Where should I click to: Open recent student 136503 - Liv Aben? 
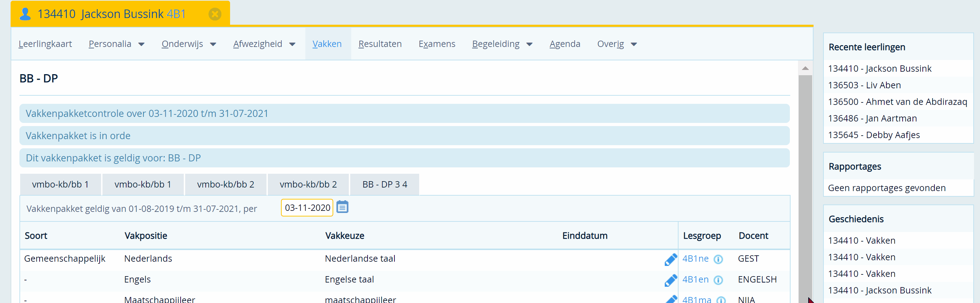[x=864, y=85]
